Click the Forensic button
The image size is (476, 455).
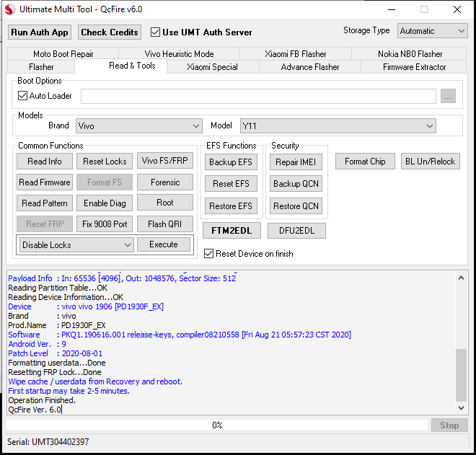click(165, 182)
